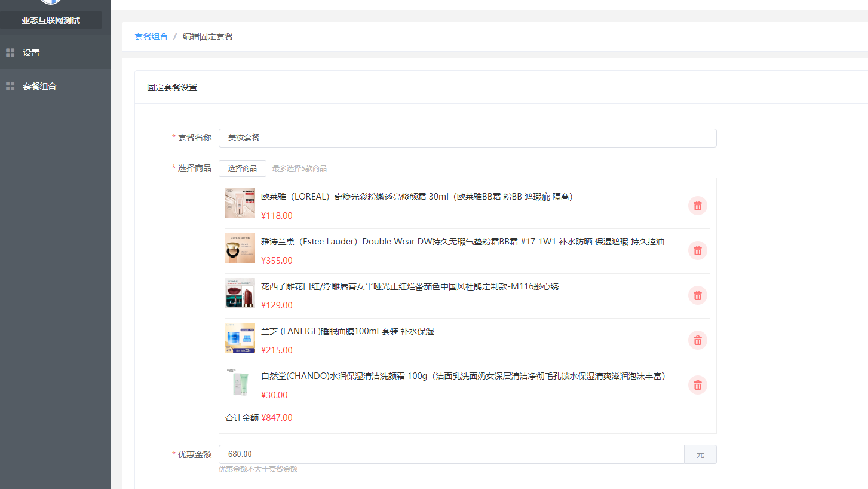
Task: Go to 套餐组合 breadcrumb link
Action: click(151, 36)
